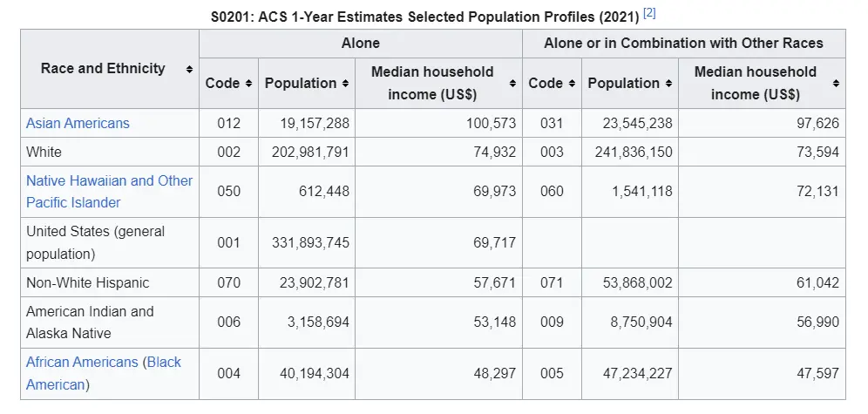Select United States general population row label
Screen dimensions: 868x414
94,242
